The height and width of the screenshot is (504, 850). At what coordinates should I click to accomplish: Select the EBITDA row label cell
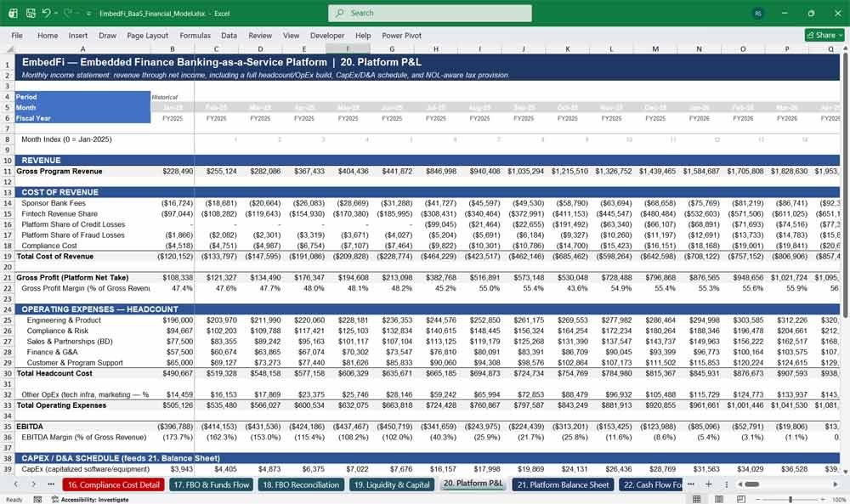83,427
